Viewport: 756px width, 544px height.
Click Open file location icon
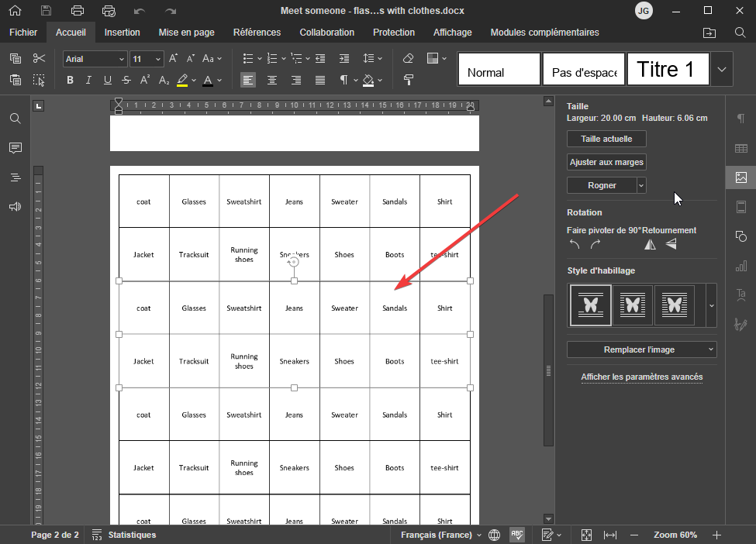coord(709,33)
